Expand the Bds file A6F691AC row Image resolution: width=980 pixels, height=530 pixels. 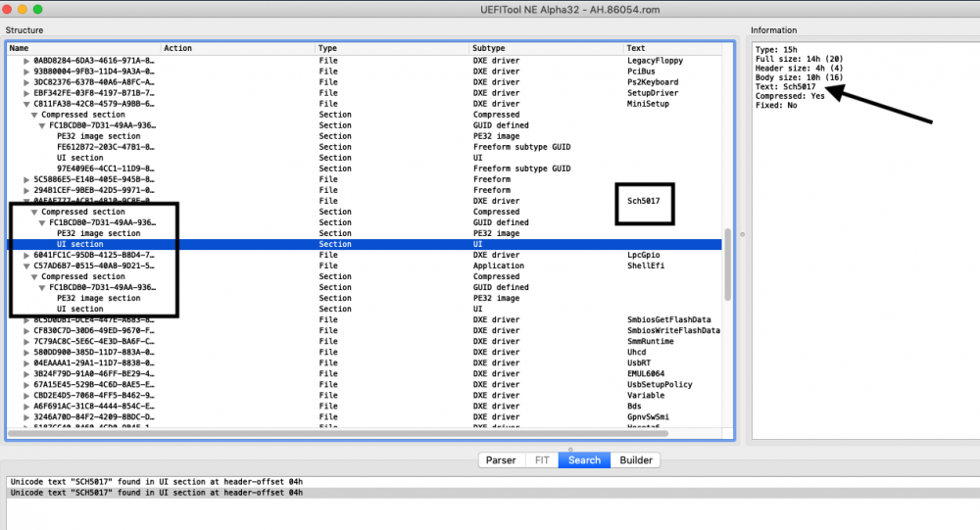[x=26, y=407]
